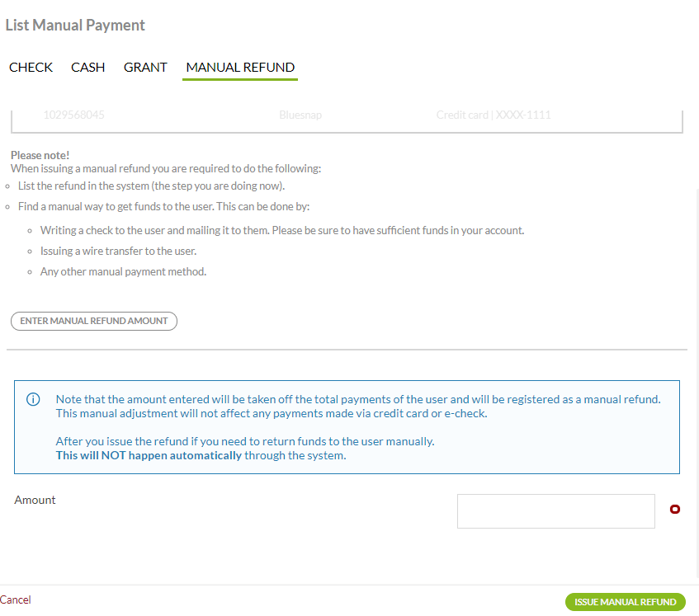Focus the Amount input field
This screenshot has height=616, width=699.
click(x=555, y=511)
